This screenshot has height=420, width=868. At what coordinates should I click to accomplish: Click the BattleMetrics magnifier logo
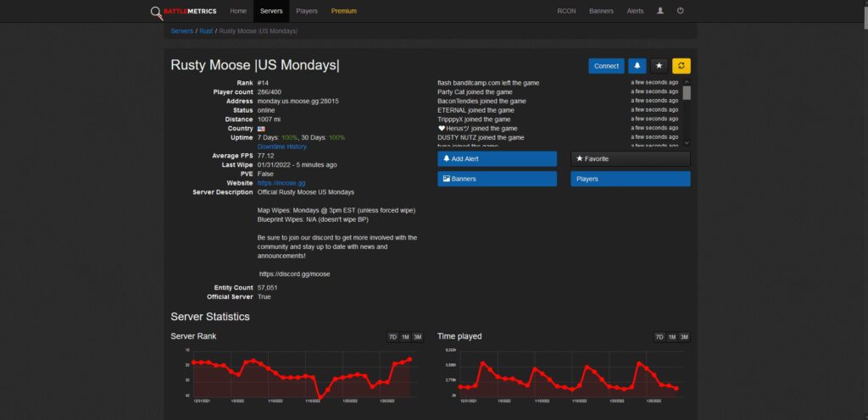[157, 12]
